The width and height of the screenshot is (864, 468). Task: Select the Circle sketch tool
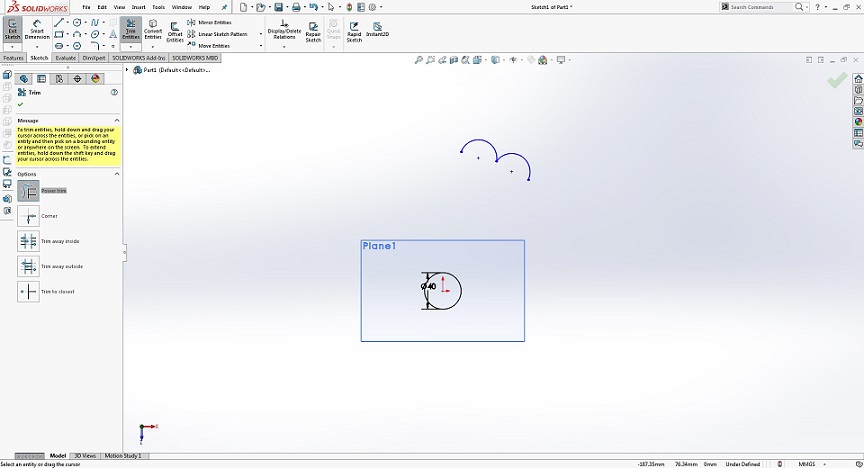tap(77, 23)
